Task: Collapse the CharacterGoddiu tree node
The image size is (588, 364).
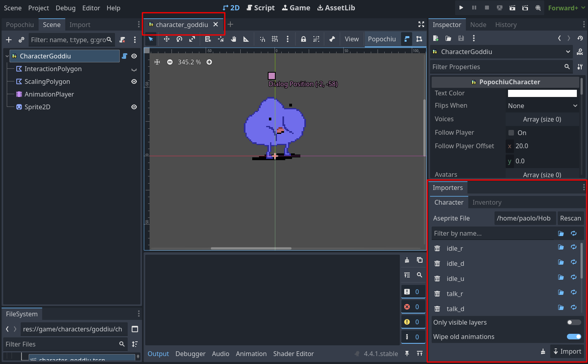Action: [7, 56]
